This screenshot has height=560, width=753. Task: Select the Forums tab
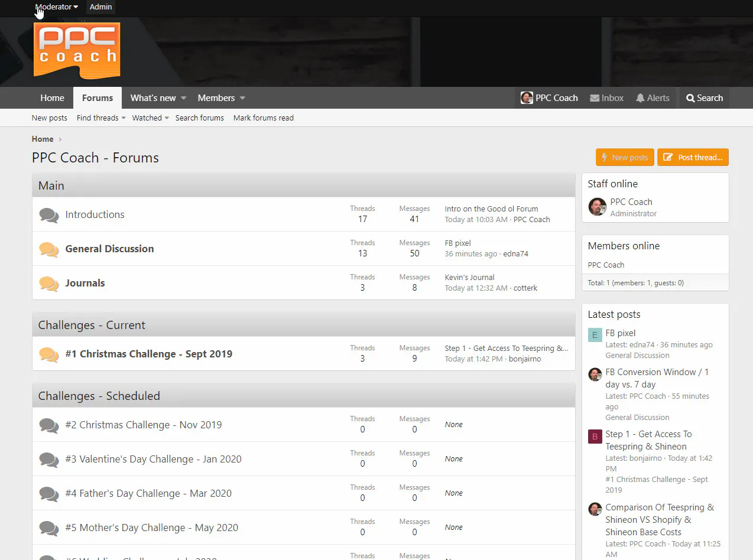click(x=98, y=98)
